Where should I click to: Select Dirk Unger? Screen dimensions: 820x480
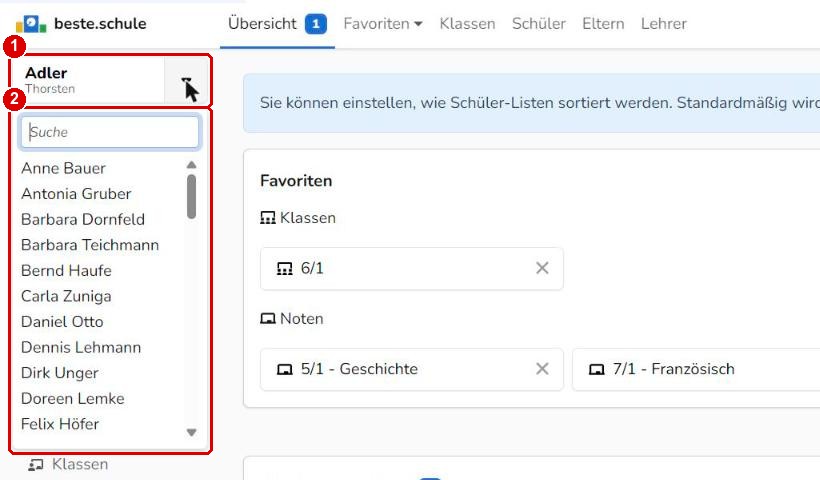point(60,373)
